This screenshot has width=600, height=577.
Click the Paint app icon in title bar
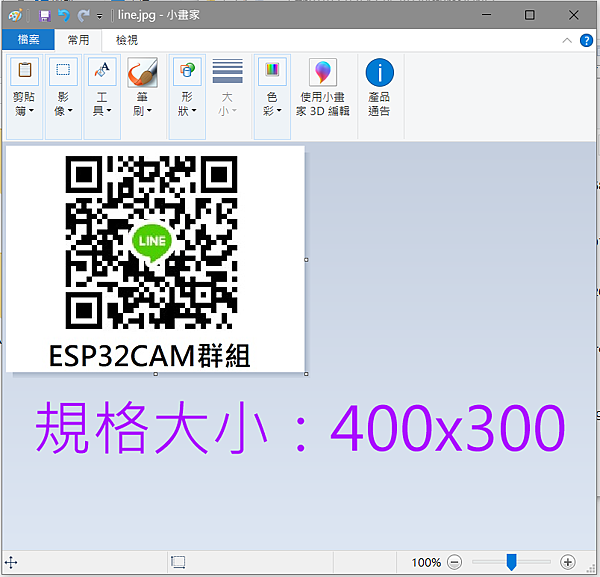click(x=15, y=16)
